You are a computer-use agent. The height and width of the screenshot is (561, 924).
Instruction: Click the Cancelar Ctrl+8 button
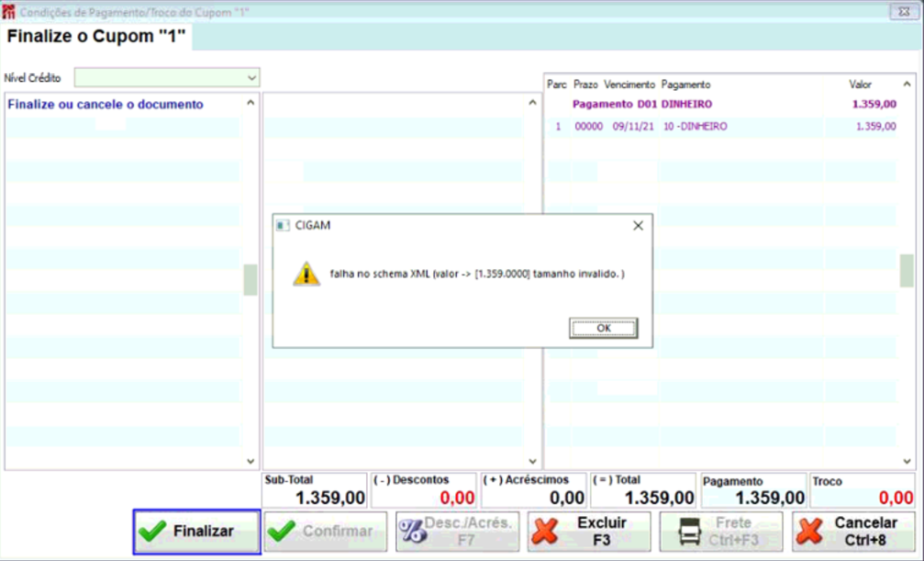point(853,532)
